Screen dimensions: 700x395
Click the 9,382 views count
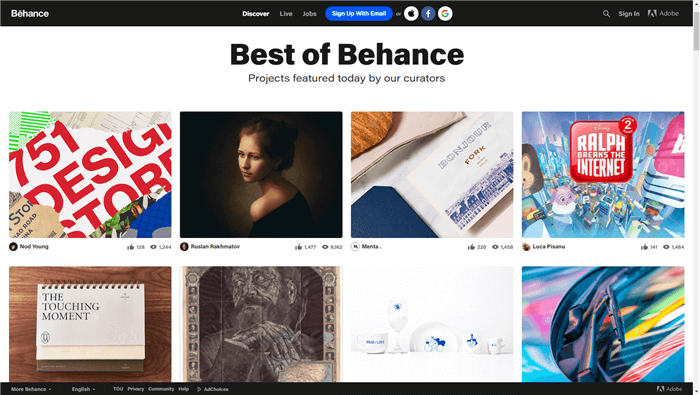point(336,247)
